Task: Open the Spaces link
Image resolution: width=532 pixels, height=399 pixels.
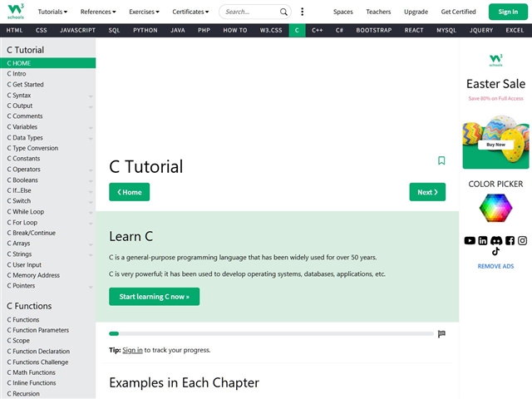Action: [x=342, y=12]
